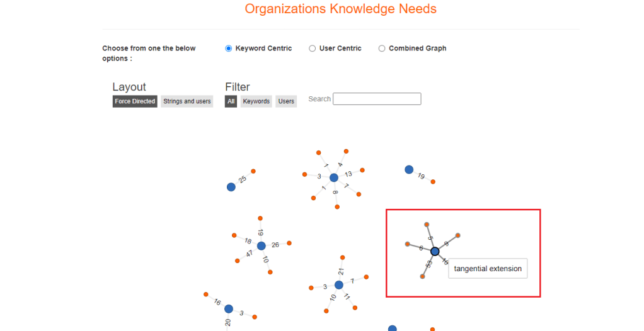Apply the All filter
This screenshot has width=644, height=331.
pyautogui.click(x=231, y=101)
